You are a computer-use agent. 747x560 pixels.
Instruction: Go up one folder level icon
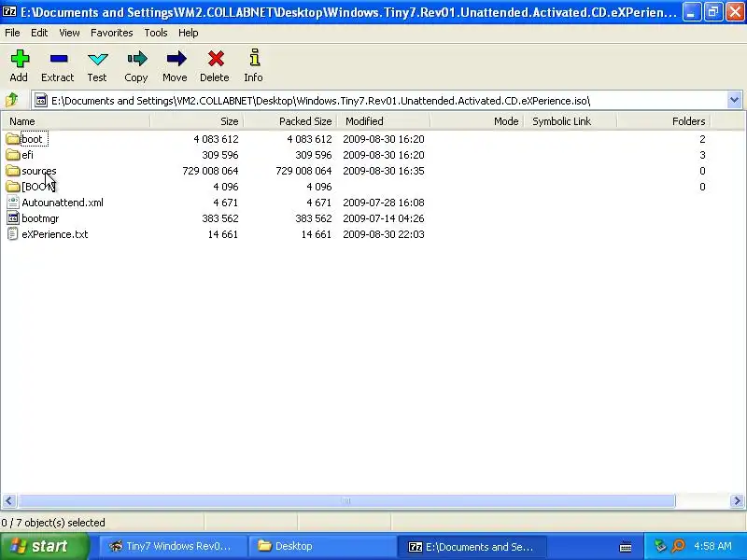[x=11, y=100]
